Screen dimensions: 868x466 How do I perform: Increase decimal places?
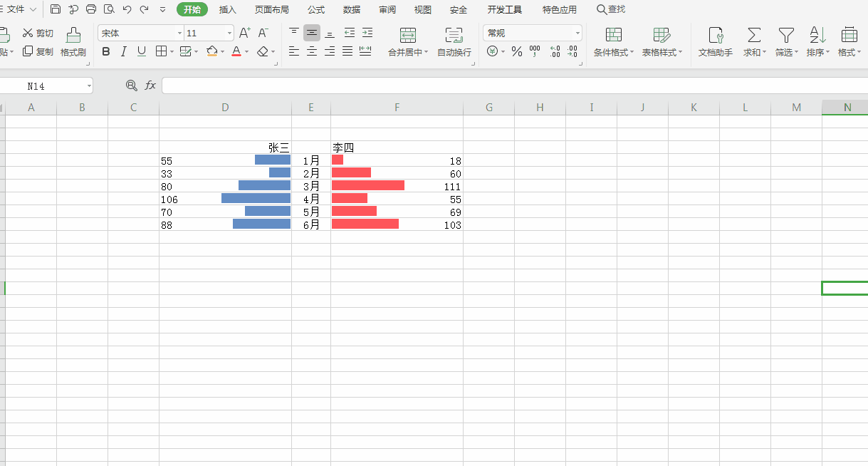pos(555,51)
